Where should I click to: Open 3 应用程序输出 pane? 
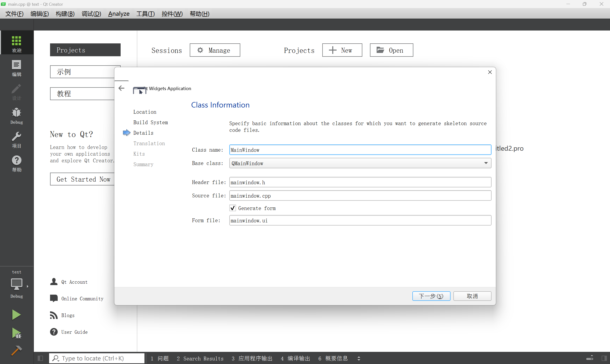[x=252, y=358]
